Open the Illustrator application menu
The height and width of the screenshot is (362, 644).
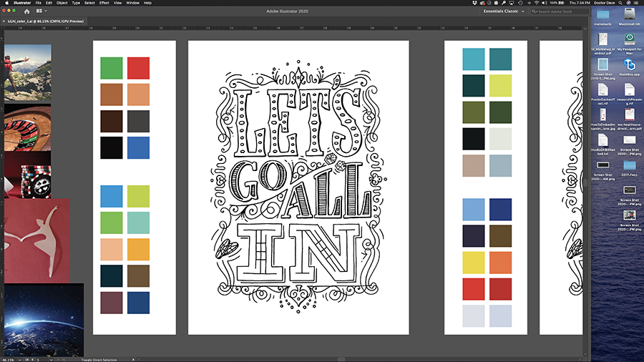point(22,2)
